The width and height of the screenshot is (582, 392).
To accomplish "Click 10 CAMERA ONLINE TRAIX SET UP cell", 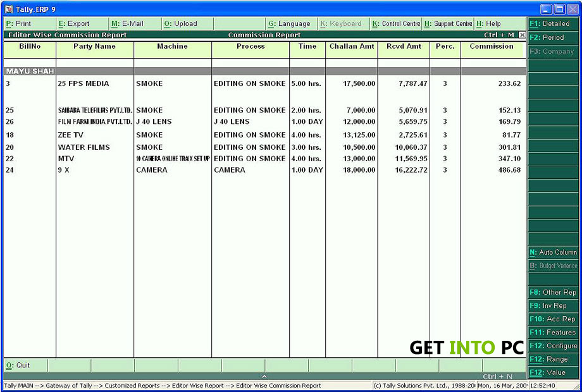I will tap(173, 159).
